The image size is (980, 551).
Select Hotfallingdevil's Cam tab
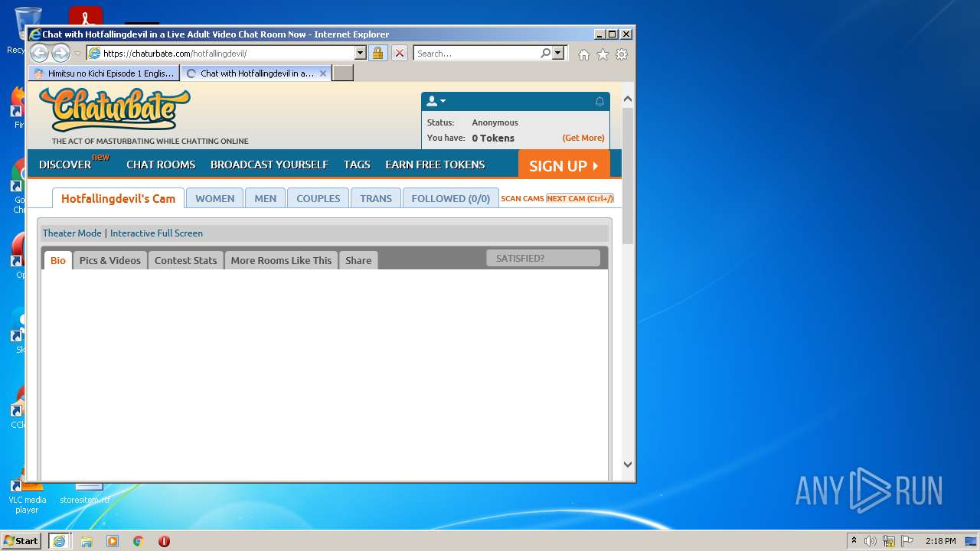118,198
